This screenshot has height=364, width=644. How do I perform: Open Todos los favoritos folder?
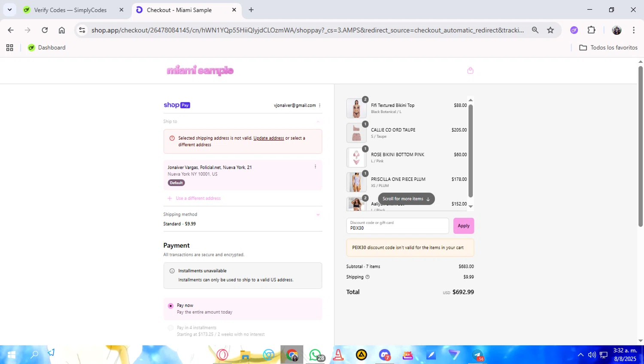pos(608,48)
